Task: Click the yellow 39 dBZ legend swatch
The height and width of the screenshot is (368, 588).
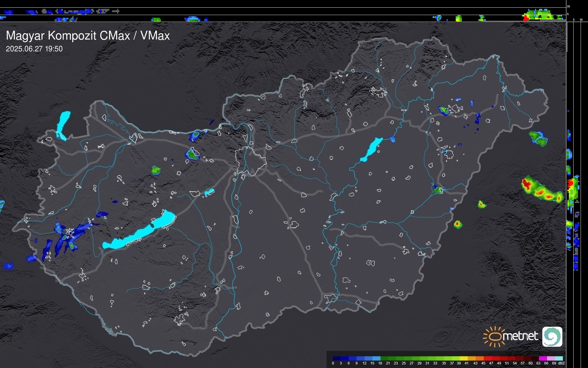Action: (463, 358)
